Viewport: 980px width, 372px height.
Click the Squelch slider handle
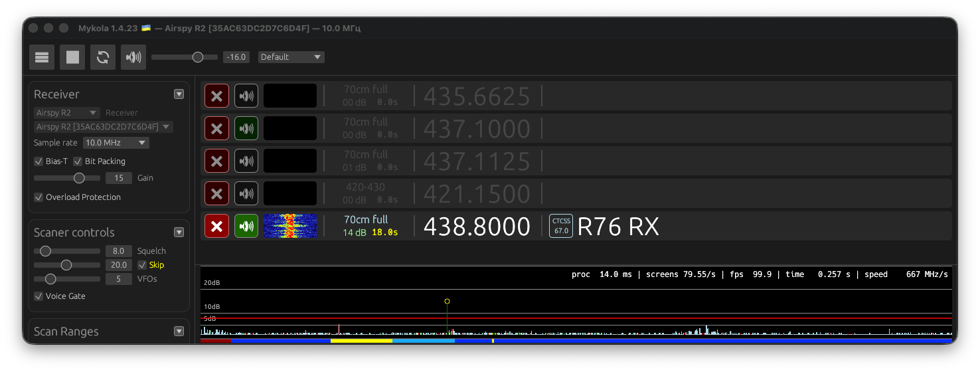click(45, 251)
